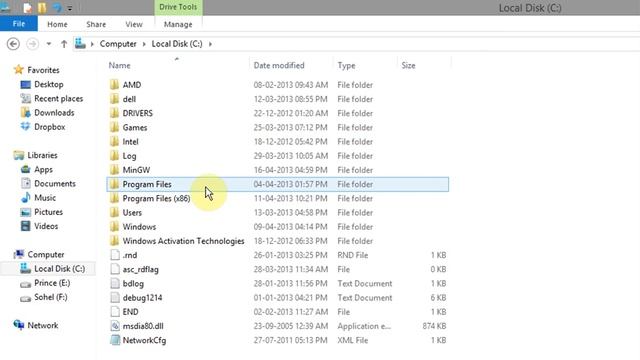Switch to the Home ribbon tab
This screenshot has width=640, height=360.
pyautogui.click(x=57, y=24)
